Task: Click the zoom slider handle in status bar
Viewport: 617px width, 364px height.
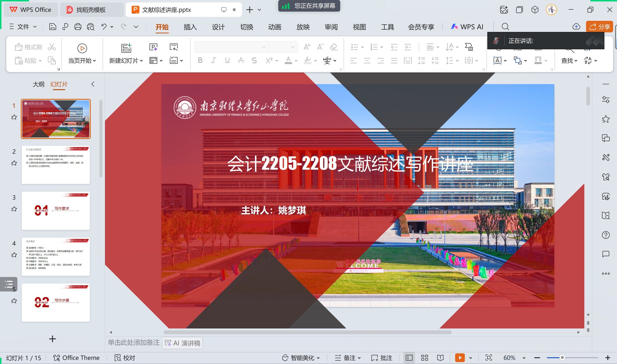Action: 562,358
